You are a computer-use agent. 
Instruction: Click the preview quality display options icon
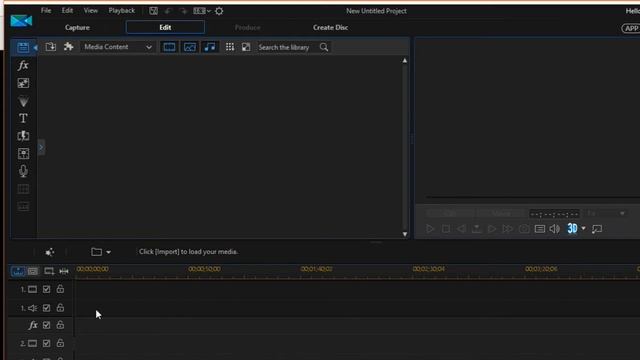[x=540, y=229]
